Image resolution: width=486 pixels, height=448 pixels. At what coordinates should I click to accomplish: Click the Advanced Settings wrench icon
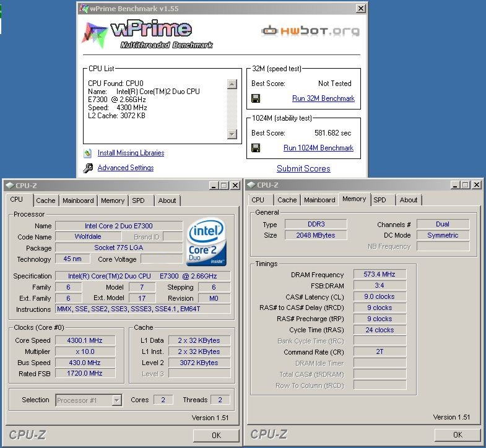(x=88, y=168)
